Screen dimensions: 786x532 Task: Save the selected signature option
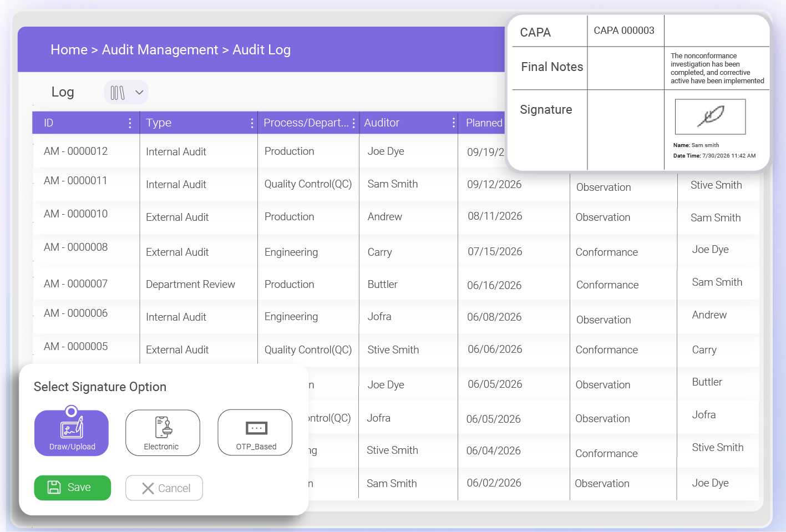tap(72, 488)
